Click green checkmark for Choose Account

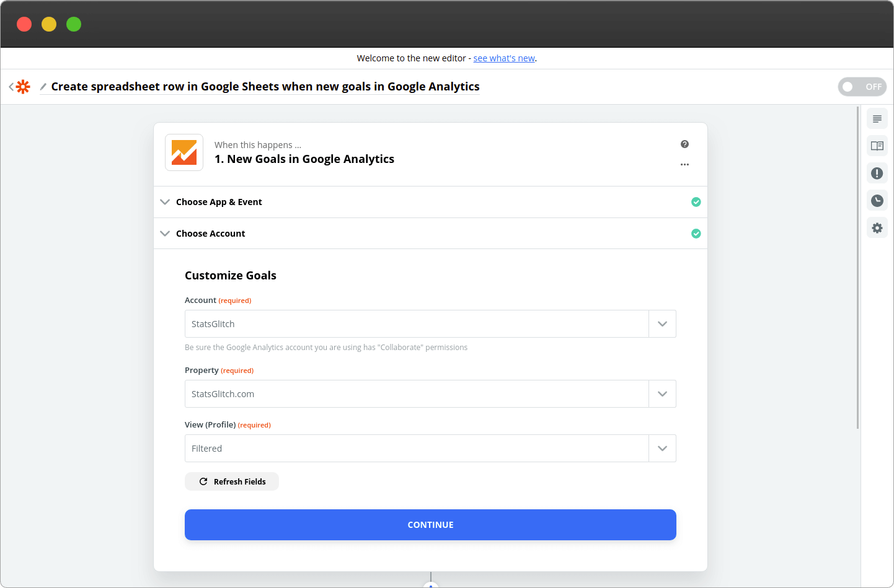point(696,234)
